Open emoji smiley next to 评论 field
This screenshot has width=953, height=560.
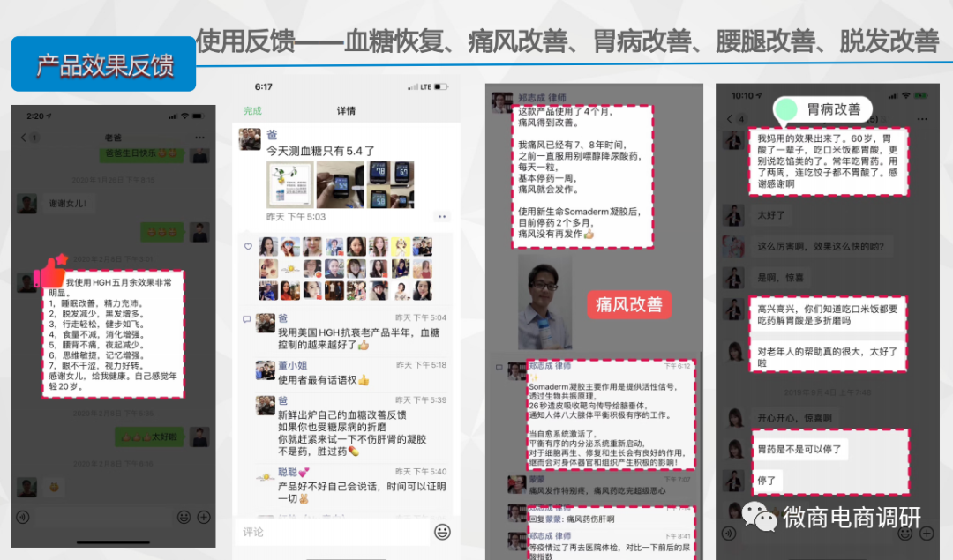(442, 532)
